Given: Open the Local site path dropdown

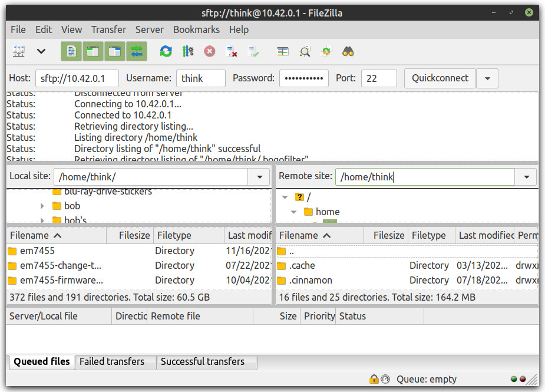Looking at the screenshot, I should [259, 177].
